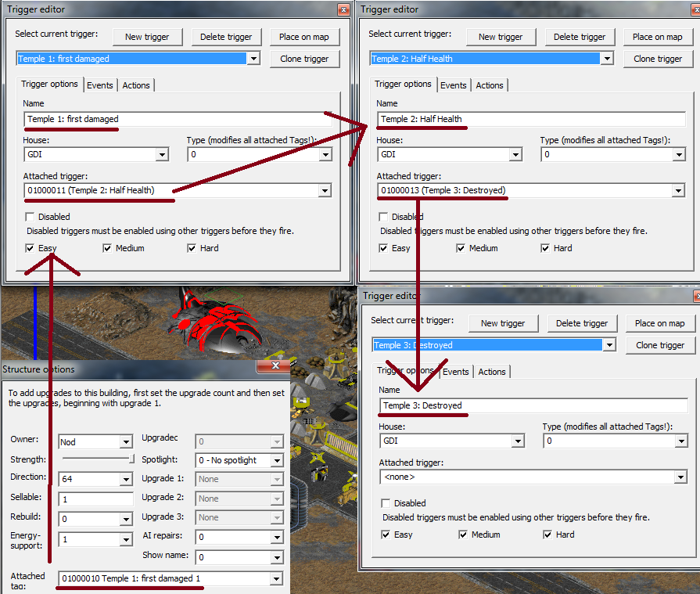Open House dropdown in Temple 3 editor

pyautogui.click(x=518, y=441)
